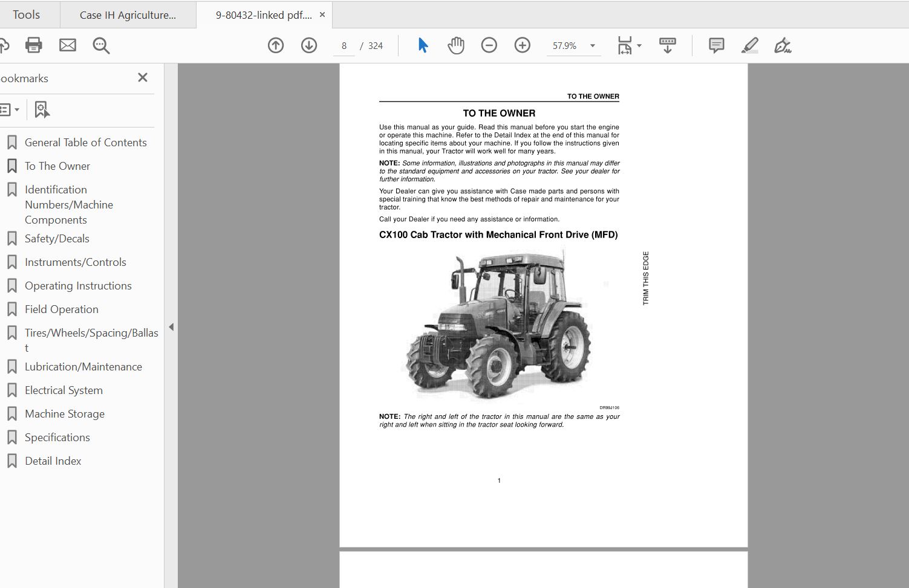Viewport: 909px width, 588px height.
Task: Open Tires/Wheels/Spacing/Ballast bookmark
Action: click(91, 340)
